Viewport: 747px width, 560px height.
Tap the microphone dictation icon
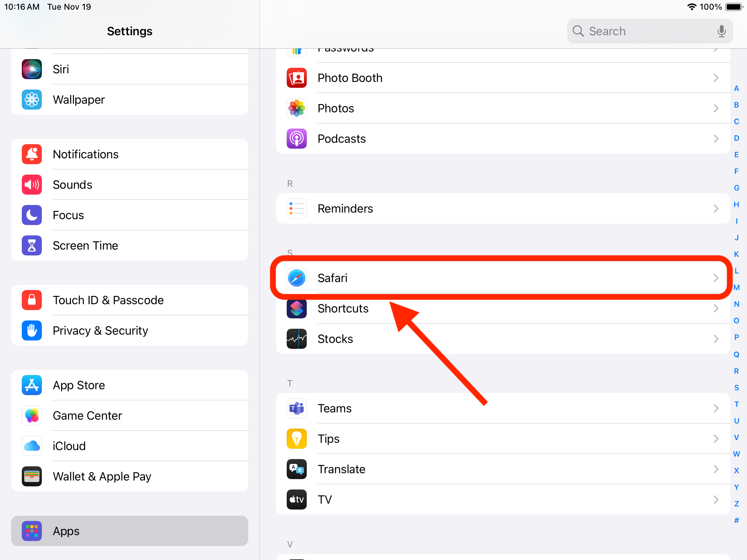pos(721,31)
